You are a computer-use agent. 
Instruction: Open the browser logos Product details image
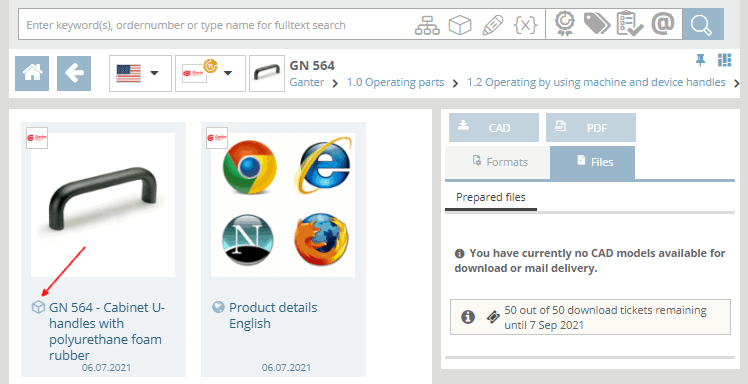[x=283, y=204]
